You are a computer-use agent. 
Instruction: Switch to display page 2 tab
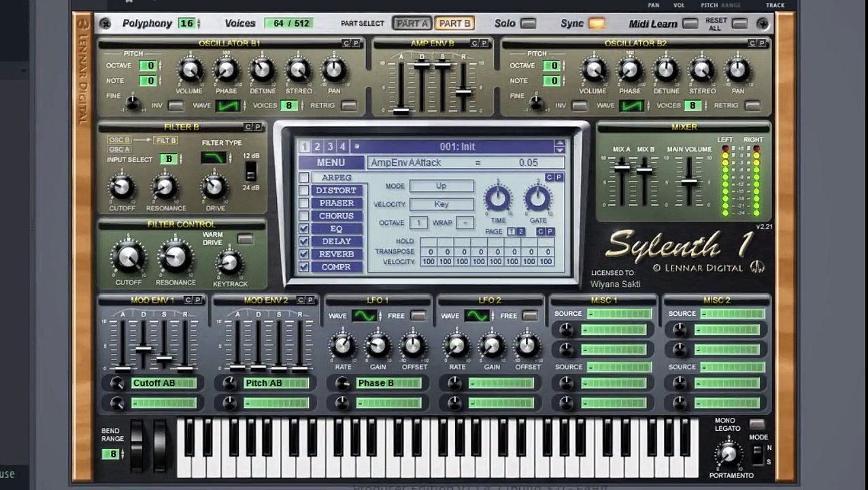point(317,146)
